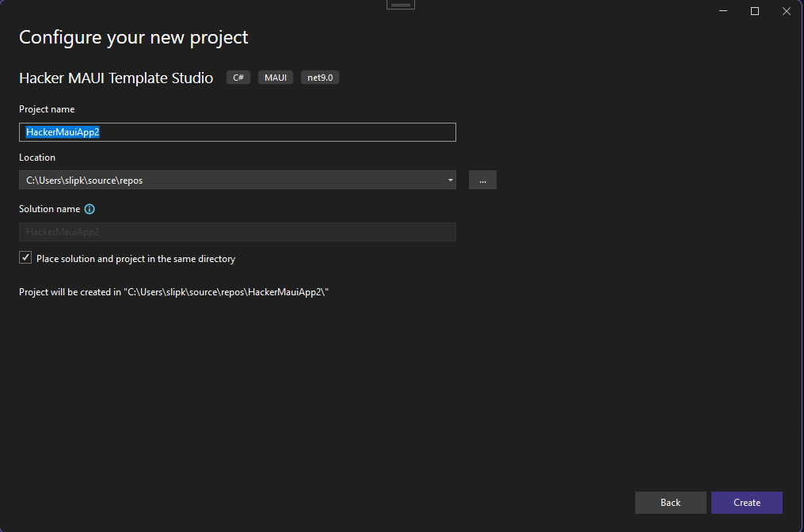Select the net9.0 target framework tag
The image size is (804, 532).
tap(319, 77)
